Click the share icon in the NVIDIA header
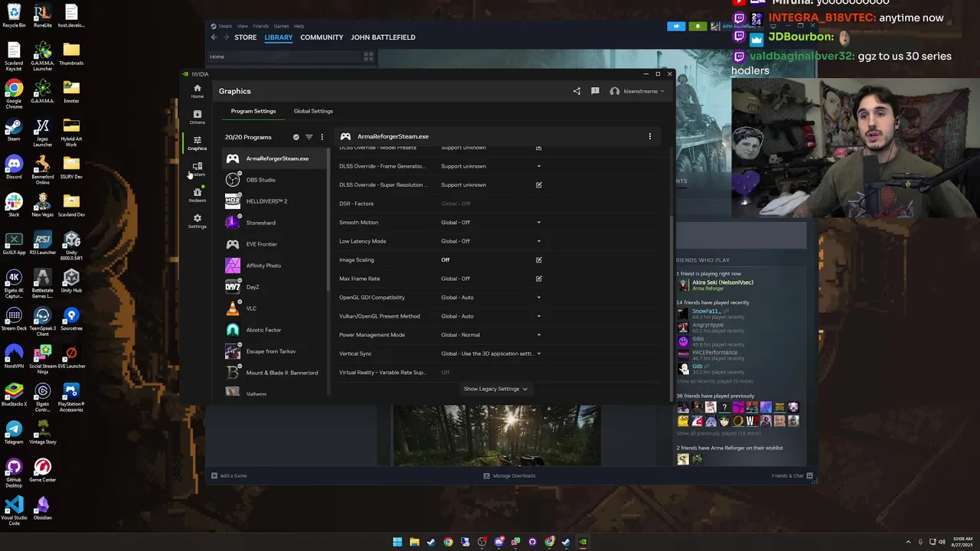 click(x=577, y=91)
